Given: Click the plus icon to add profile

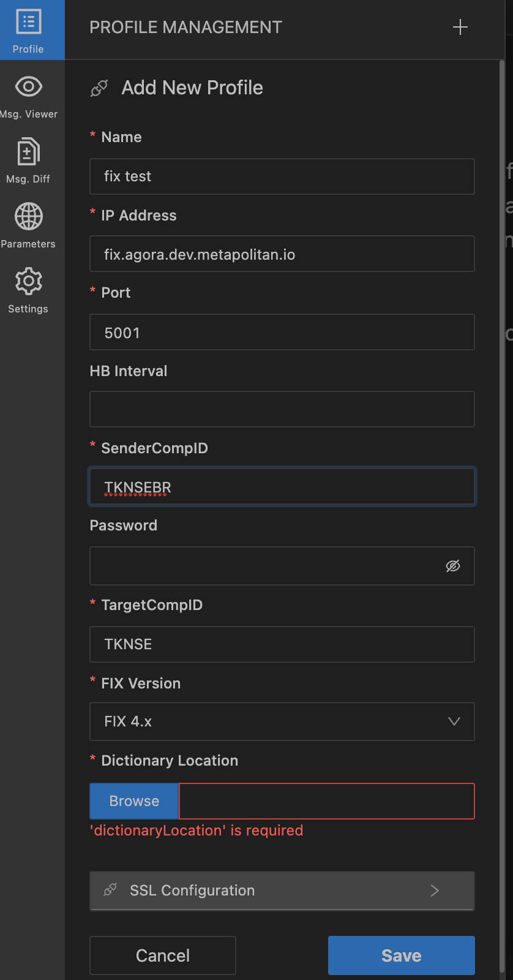Looking at the screenshot, I should 460,27.
